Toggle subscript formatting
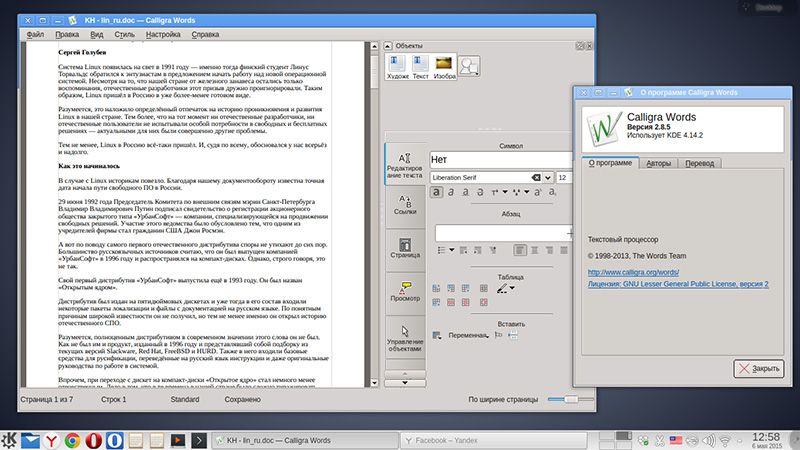 (x=553, y=192)
